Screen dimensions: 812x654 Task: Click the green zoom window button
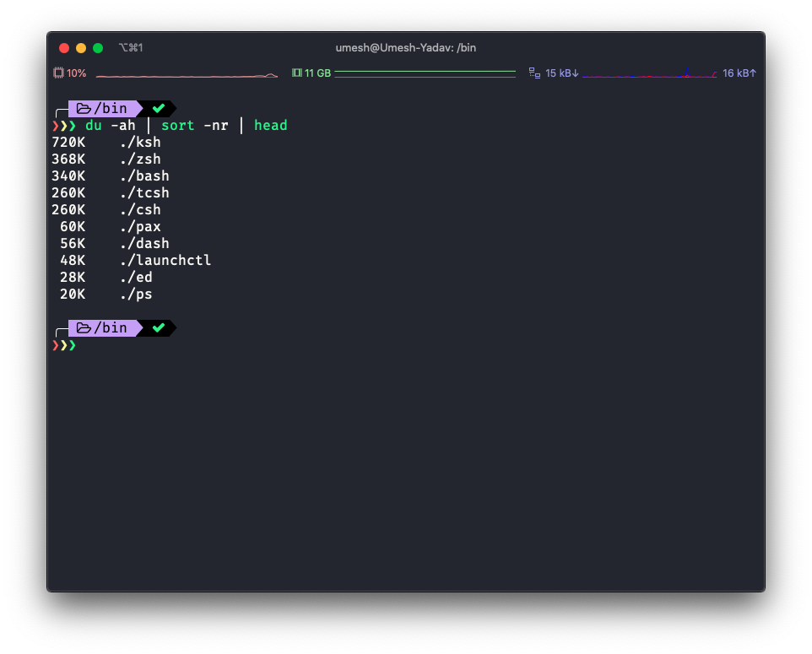pos(98,48)
